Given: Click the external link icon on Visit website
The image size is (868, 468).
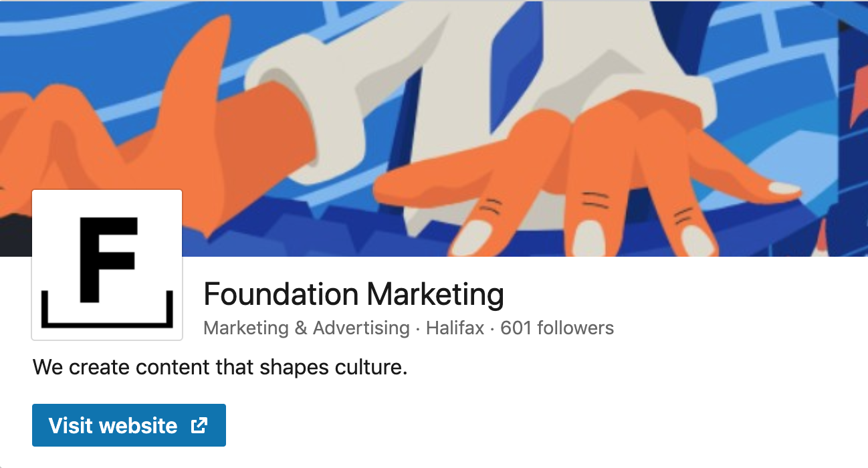Looking at the screenshot, I should coord(199,425).
